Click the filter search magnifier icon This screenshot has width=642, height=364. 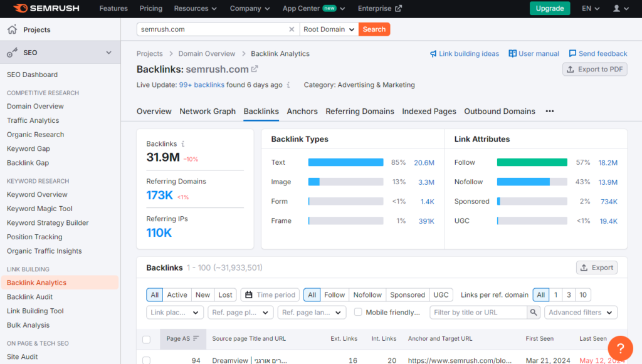pyautogui.click(x=534, y=313)
